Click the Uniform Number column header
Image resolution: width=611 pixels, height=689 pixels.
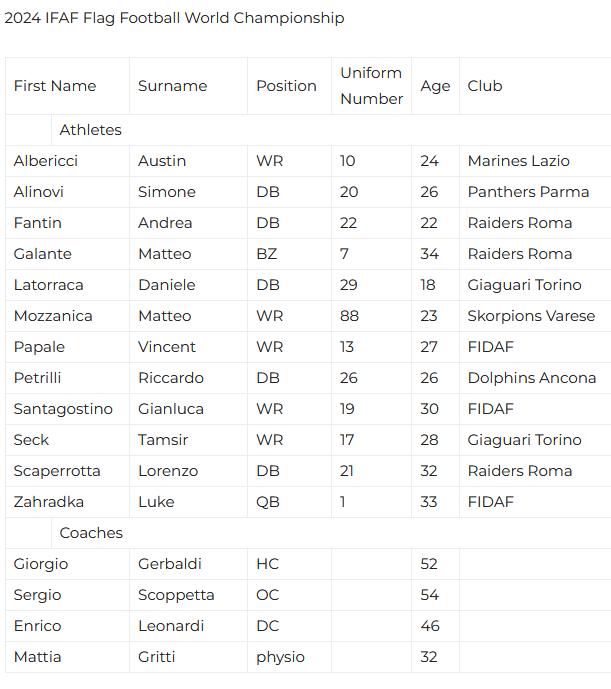(371, 86)
